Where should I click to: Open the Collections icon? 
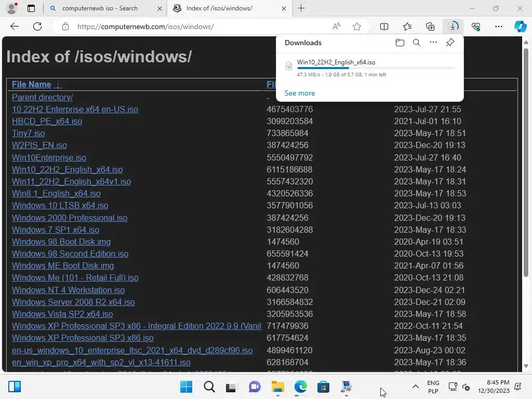(430, 26)
